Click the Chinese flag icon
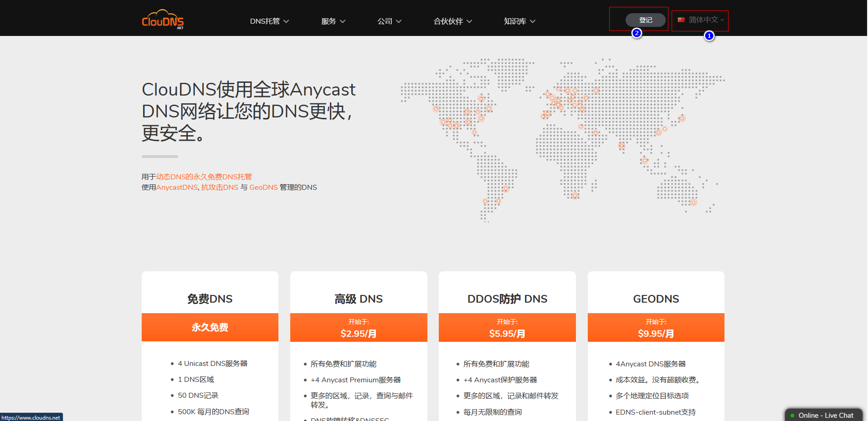Viewport: 868px width, 421px height. tap(681, 20)
